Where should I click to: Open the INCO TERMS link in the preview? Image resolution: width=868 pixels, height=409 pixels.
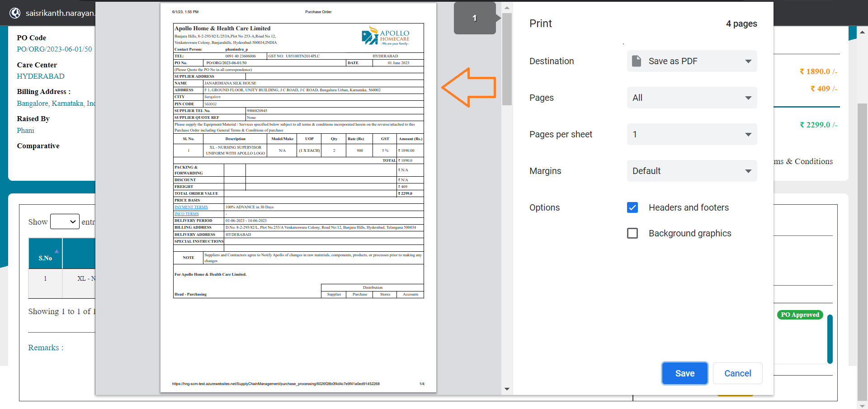tap(186, 214)
